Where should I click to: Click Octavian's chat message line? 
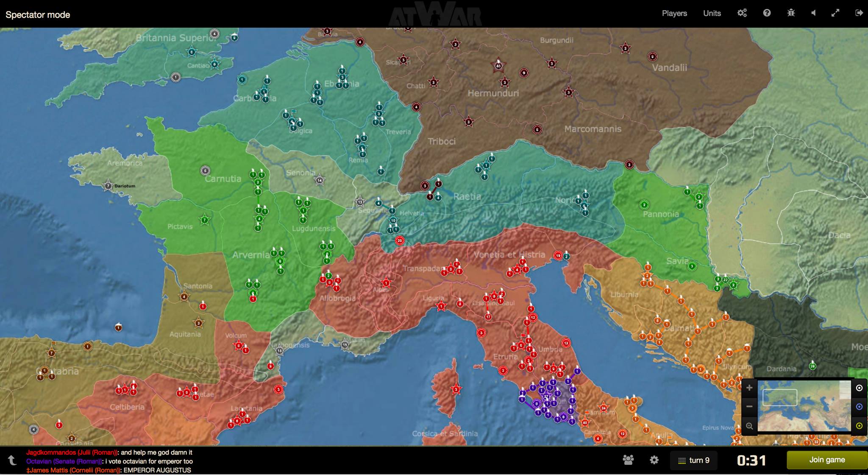[x=109, y=461]
